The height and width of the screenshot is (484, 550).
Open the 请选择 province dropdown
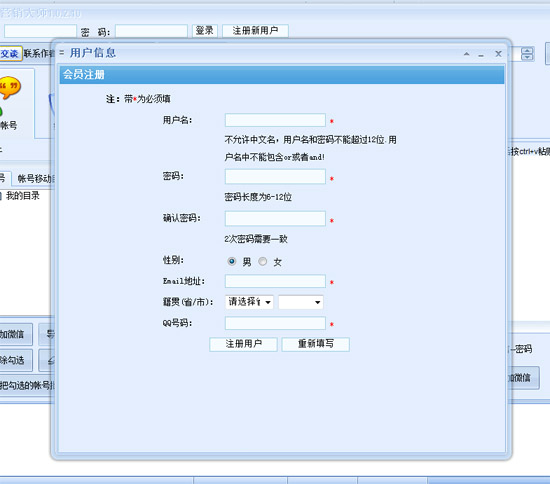(249, 302)
